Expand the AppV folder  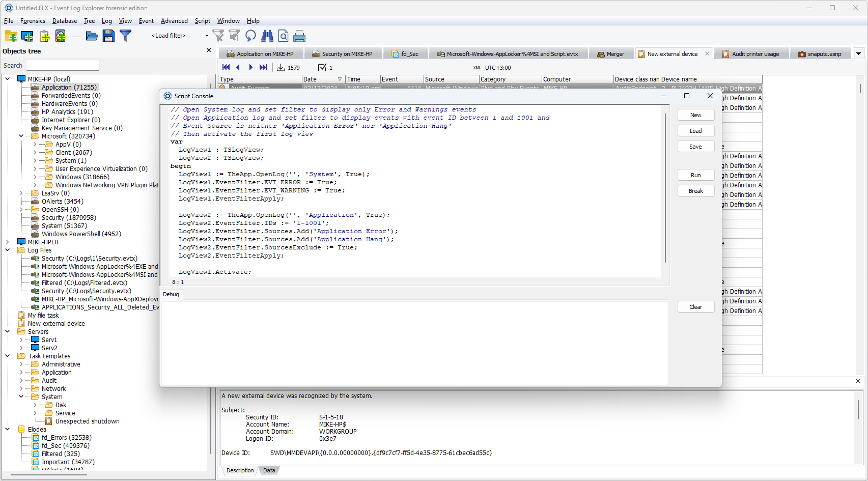coord(35,144)
